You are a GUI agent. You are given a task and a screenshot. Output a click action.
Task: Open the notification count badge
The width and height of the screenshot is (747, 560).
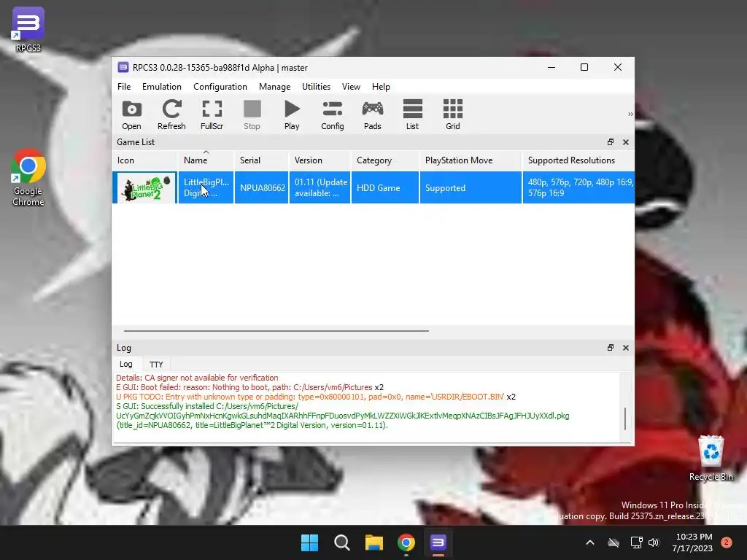[726, 542]
